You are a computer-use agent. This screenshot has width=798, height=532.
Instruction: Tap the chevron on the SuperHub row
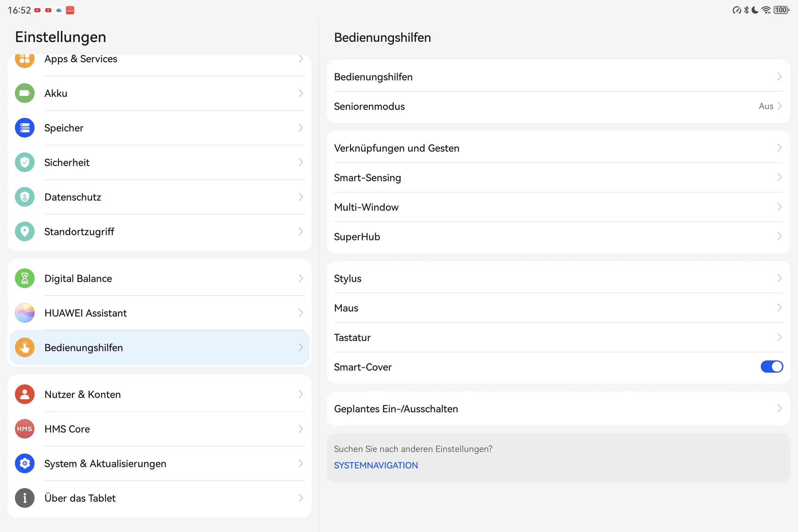779,237
